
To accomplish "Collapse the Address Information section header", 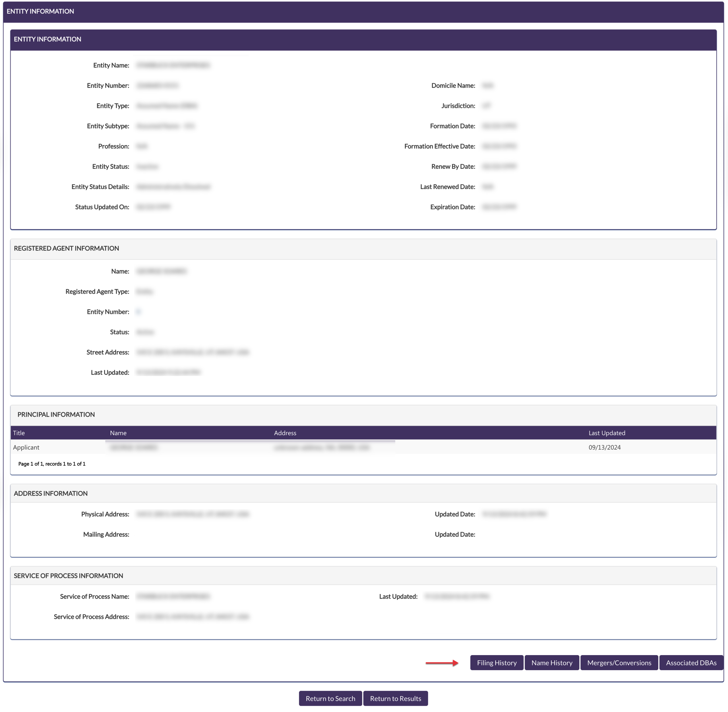I will [x=51, y=493].
